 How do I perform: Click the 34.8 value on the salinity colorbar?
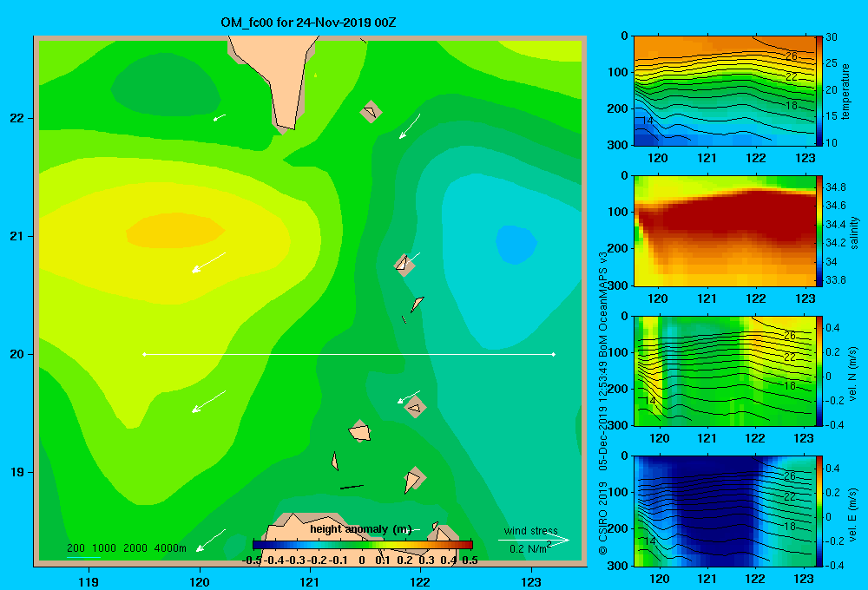point(835,187)
